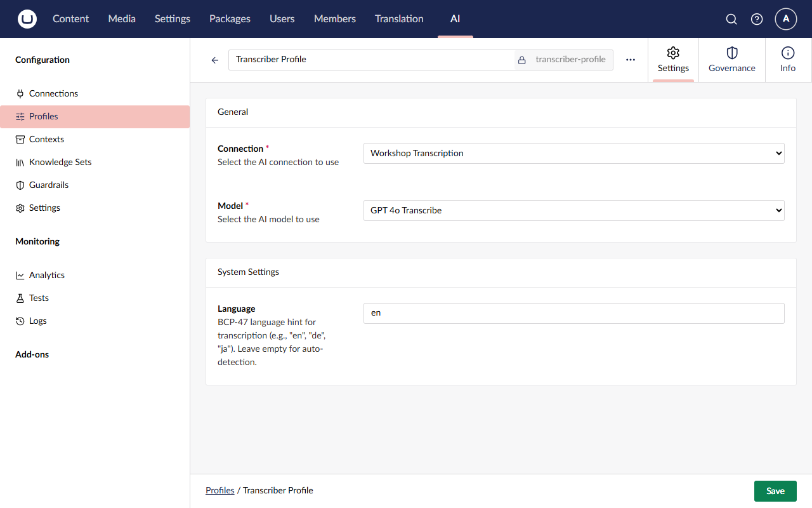Screen dimensions: 812x508
Task: Click the Connections plug icon
Action: pos(20,93)
